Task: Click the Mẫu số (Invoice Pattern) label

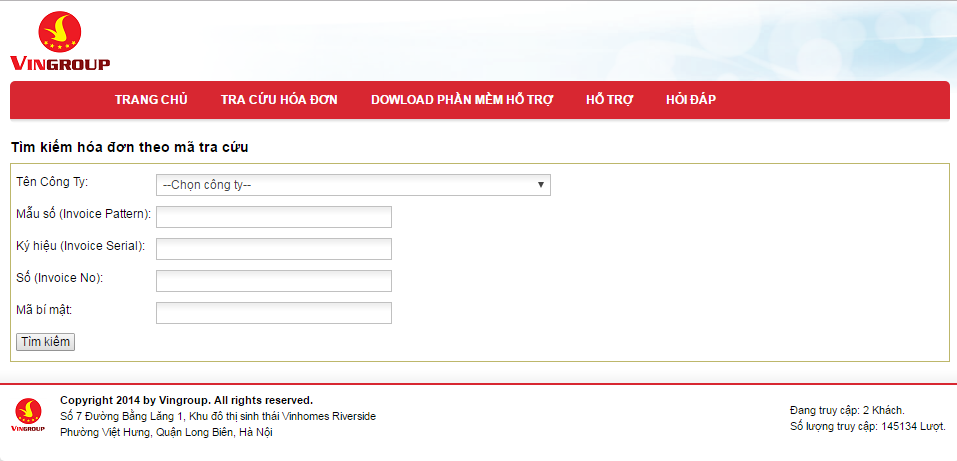Action: 84,214
